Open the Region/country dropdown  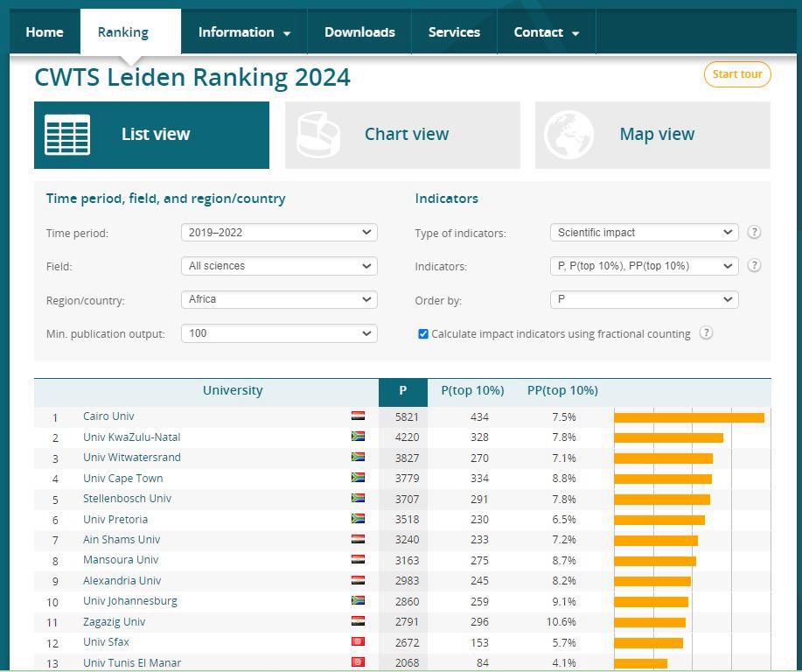(x=279, y=299)
